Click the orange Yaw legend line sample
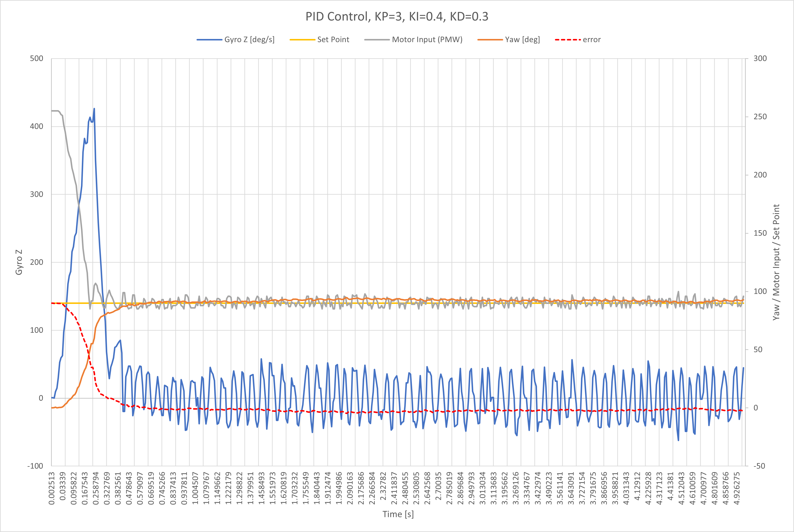Image resolution: width=794 pixels, height=532 pixels. tap(490, 40)
